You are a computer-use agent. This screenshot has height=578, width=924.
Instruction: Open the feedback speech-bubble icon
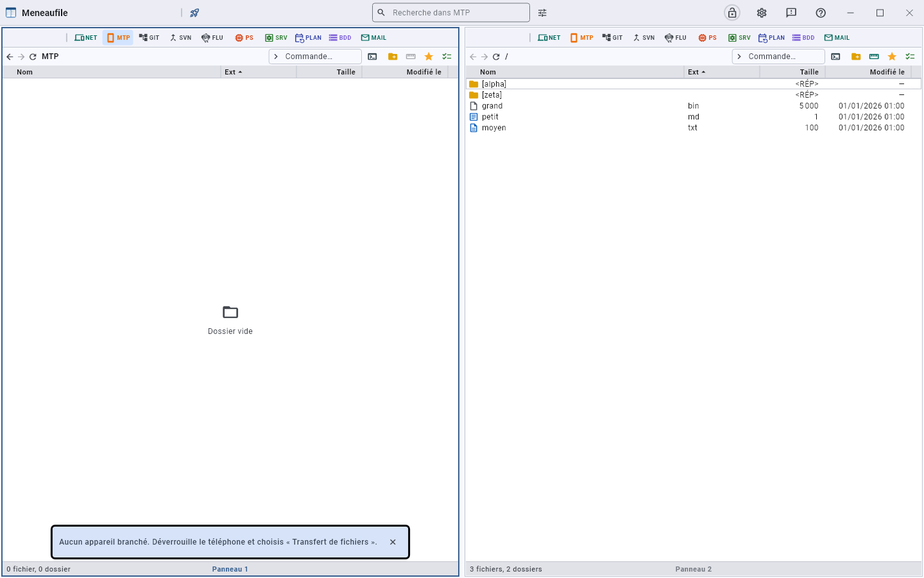click(x=791, y=13)
